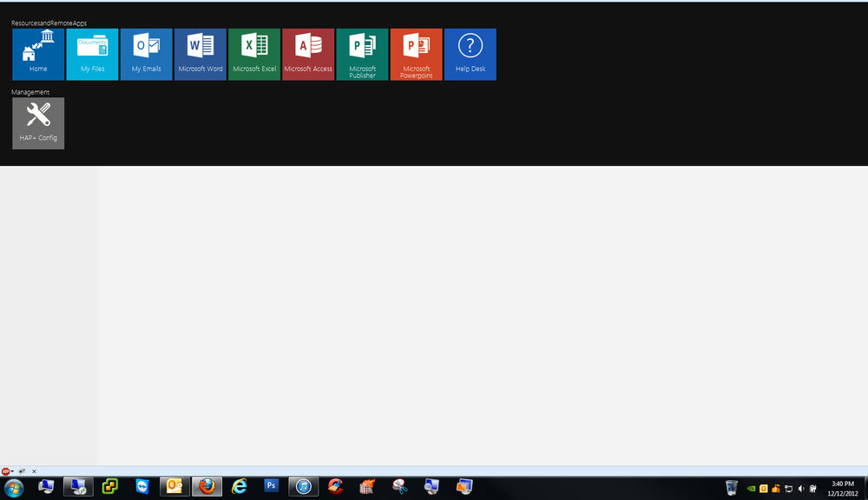Open the My Emails tile
The image size is (868, 500).
pos(146,55)
